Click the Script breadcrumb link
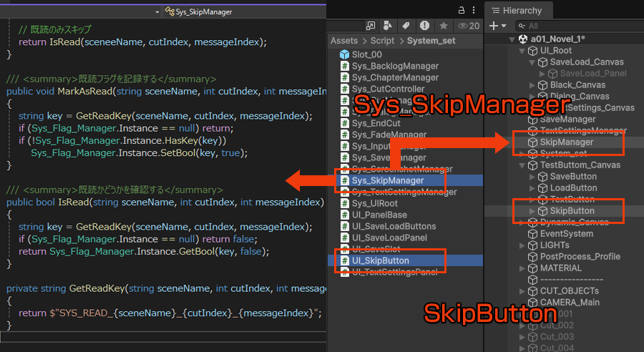This screenshot has width=644, height=352. 383,41
